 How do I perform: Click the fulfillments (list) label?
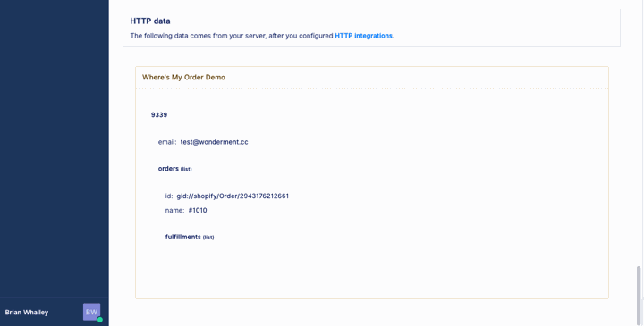click(x=190, y=237)
